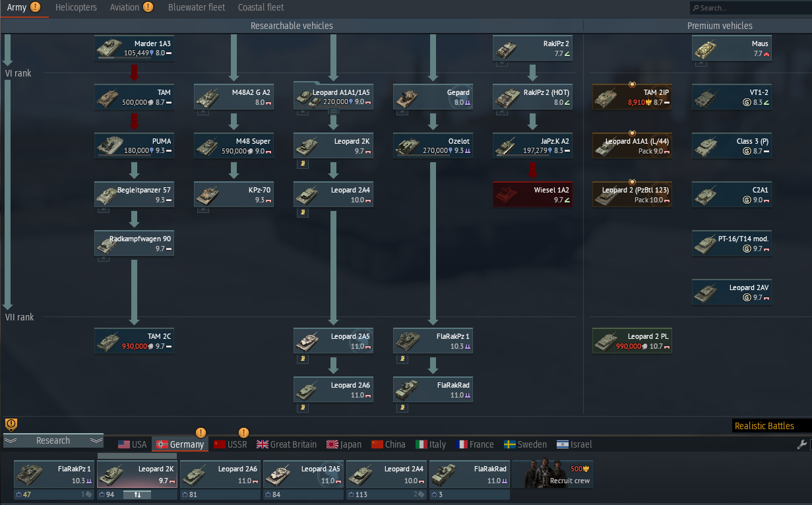This screenshot has height=505, width=812.
Task: Click the warning shield notification icon
Action: point(11,425)
